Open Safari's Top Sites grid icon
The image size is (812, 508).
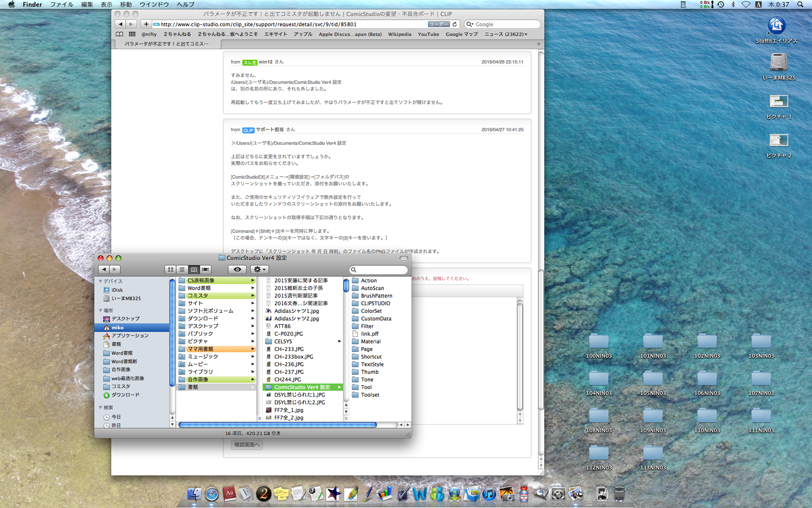click(132, 34)
